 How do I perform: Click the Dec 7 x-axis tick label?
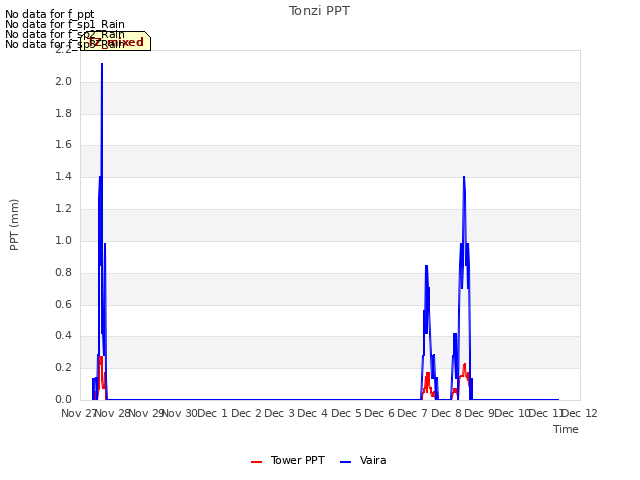click(413, 413)
